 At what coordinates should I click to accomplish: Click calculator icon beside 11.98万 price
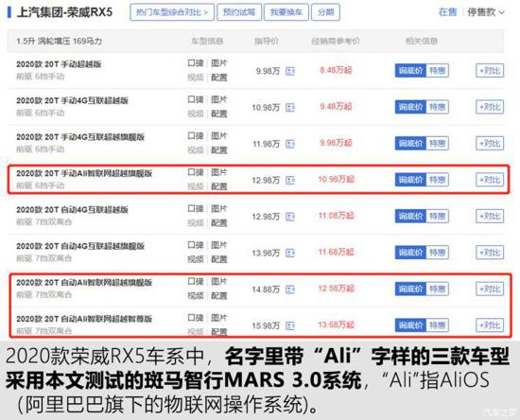290,144
